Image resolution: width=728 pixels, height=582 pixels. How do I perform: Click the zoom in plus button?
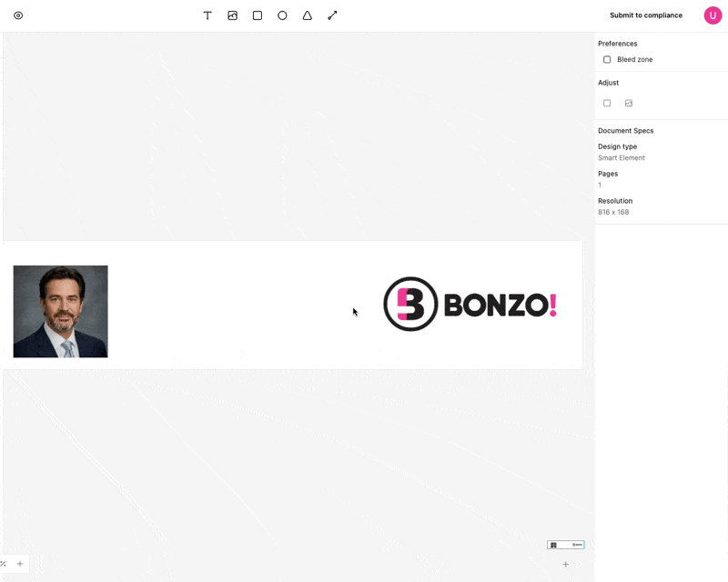click(20, 564)
